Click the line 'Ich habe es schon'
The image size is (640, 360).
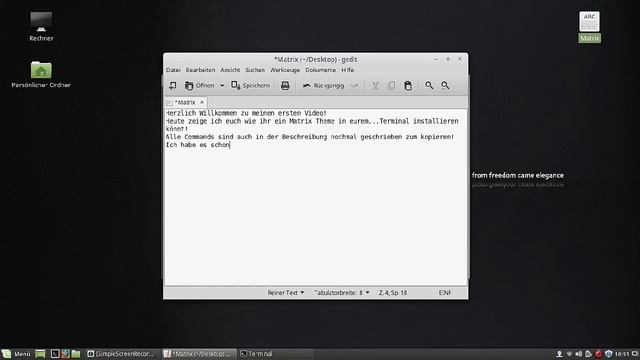tap(198, 145)
